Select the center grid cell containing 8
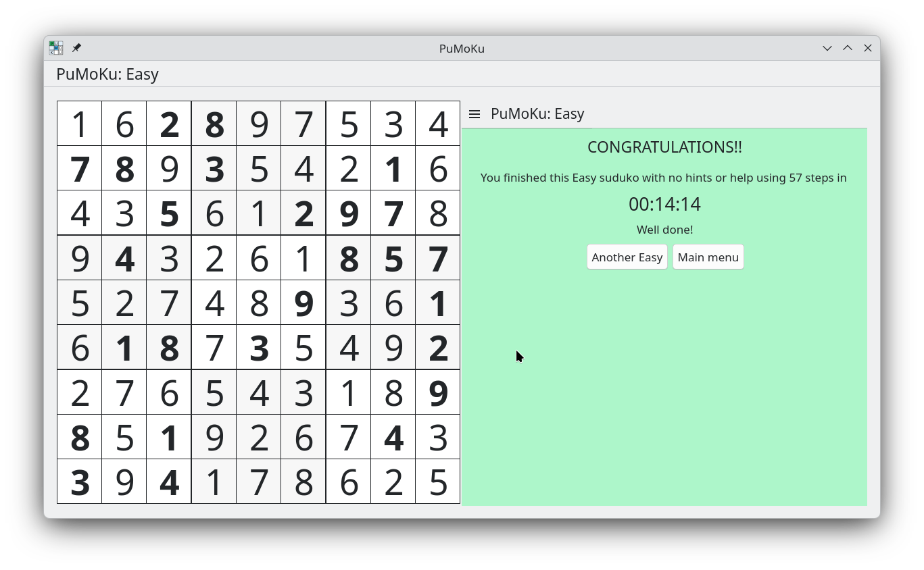Viewport: 924px width, 570px height. coord(259,303)
